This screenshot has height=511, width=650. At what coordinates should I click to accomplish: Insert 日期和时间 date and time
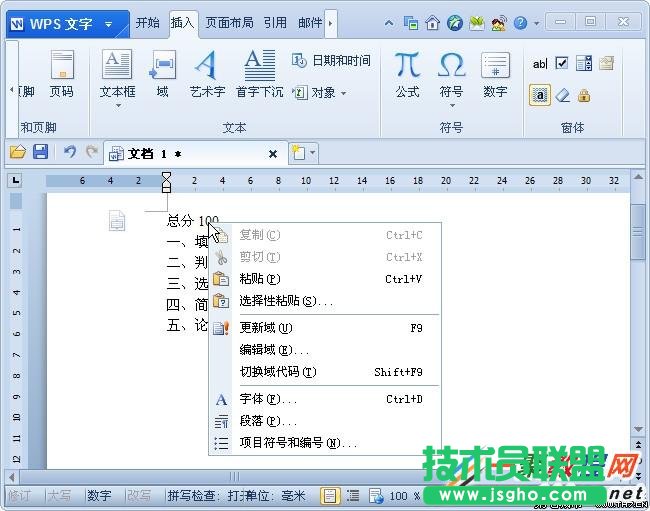click(x=331, y=61)
